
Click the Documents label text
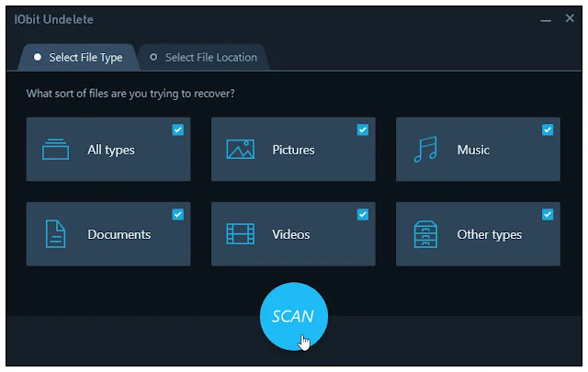119,234
